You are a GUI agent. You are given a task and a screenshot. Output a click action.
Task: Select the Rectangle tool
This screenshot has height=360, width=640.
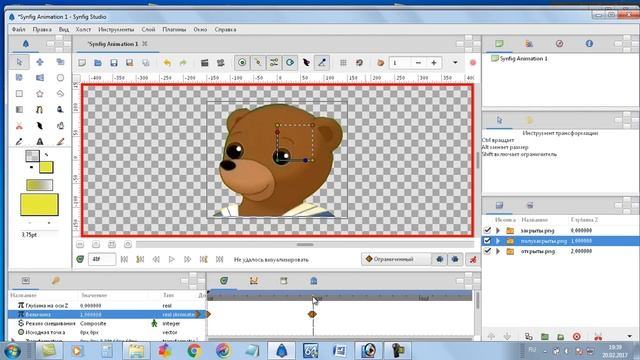(19, 93)
